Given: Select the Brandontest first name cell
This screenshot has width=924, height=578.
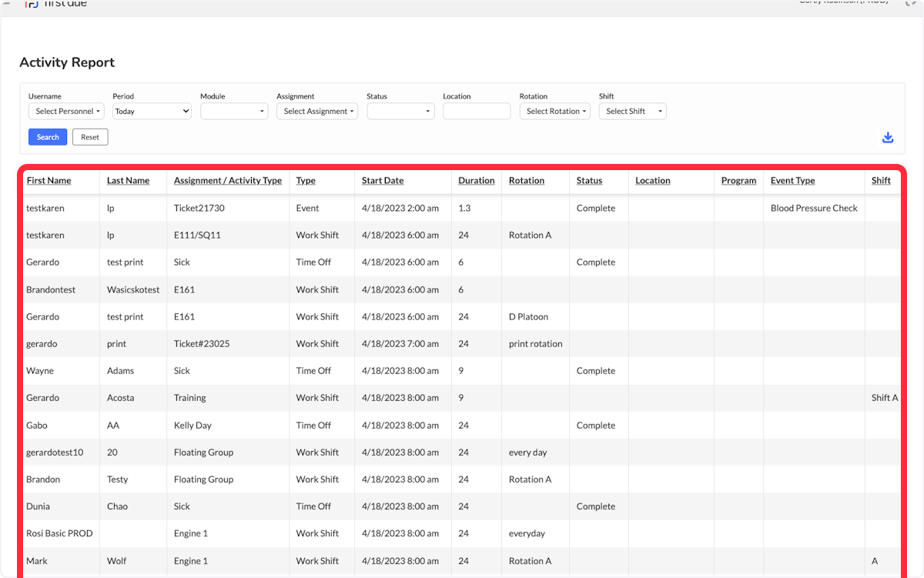Looking at the screenshot, I should [x=52, y=290].
